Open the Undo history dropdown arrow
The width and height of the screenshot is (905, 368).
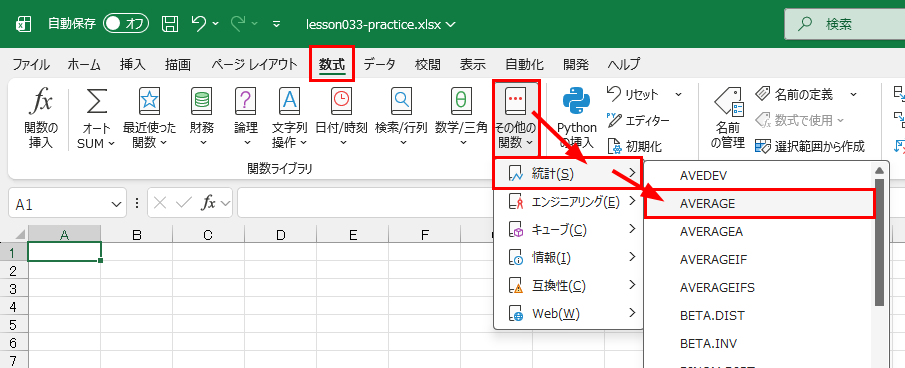215,24
